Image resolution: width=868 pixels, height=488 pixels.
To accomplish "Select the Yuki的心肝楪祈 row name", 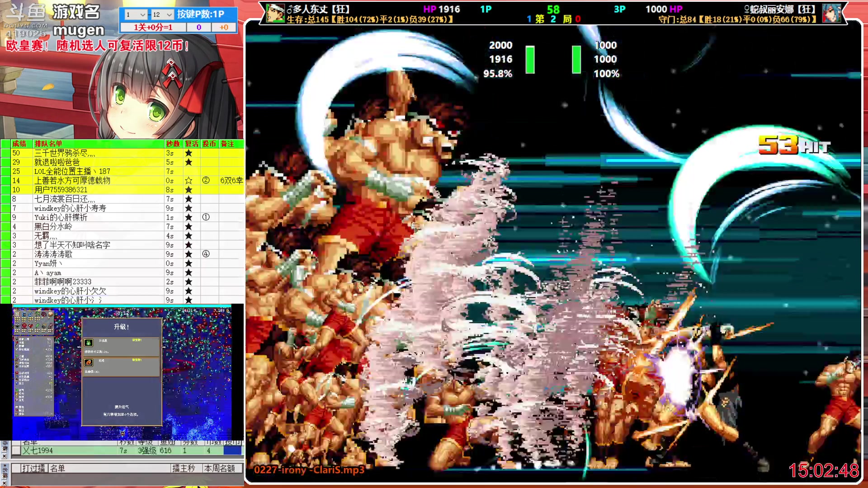I will coord(61,217).
